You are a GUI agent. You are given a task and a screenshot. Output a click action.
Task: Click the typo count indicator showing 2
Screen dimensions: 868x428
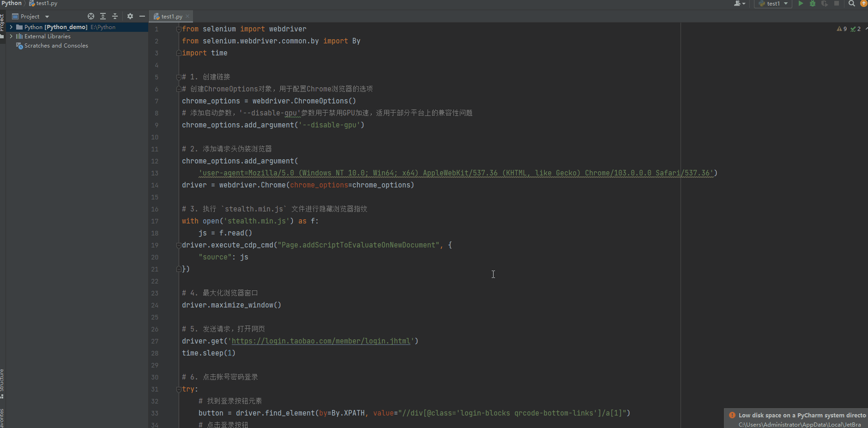pos(856,29)
